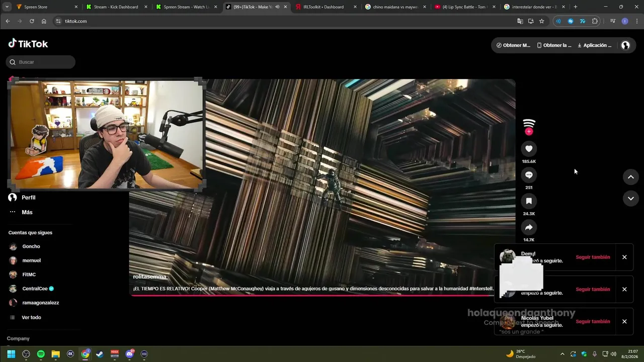Go to the previous video using the up chevron
Viewport: 644px width, 362px height.
tap(630, 177)
